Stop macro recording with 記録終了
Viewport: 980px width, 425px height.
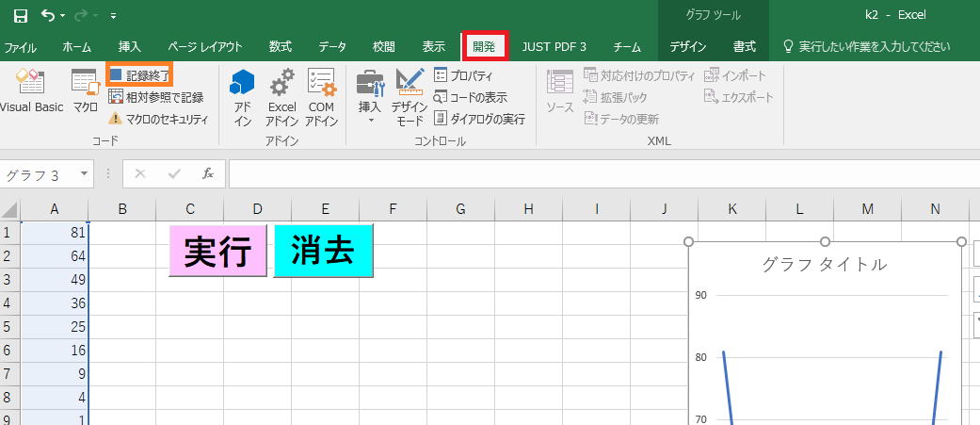[138, 75]
